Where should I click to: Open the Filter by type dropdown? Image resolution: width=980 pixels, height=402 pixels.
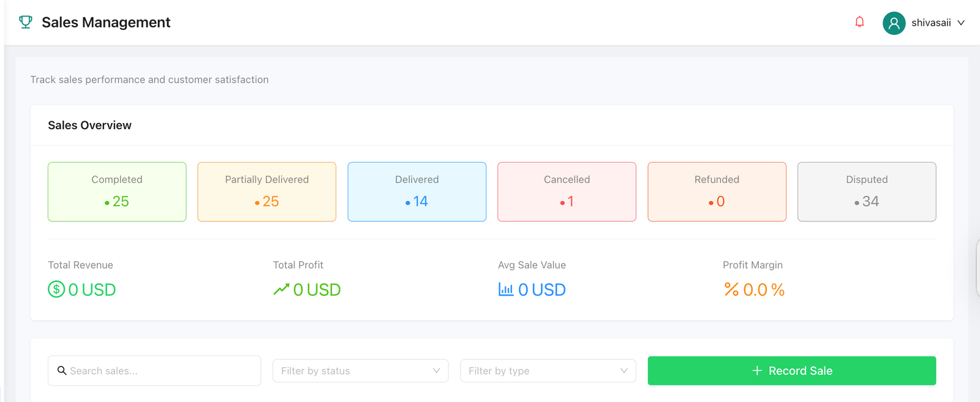pyautogui.click(x=548, y=370)
